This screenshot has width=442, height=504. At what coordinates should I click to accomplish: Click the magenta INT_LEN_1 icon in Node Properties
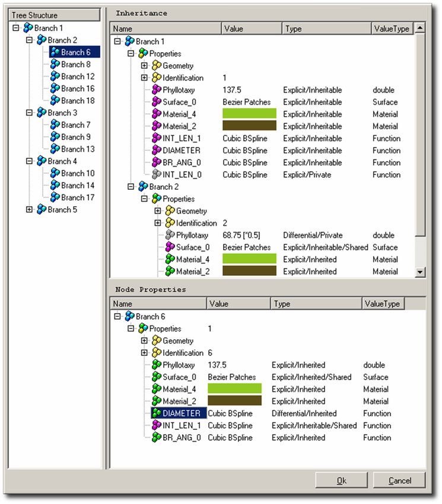pos(157,426)
